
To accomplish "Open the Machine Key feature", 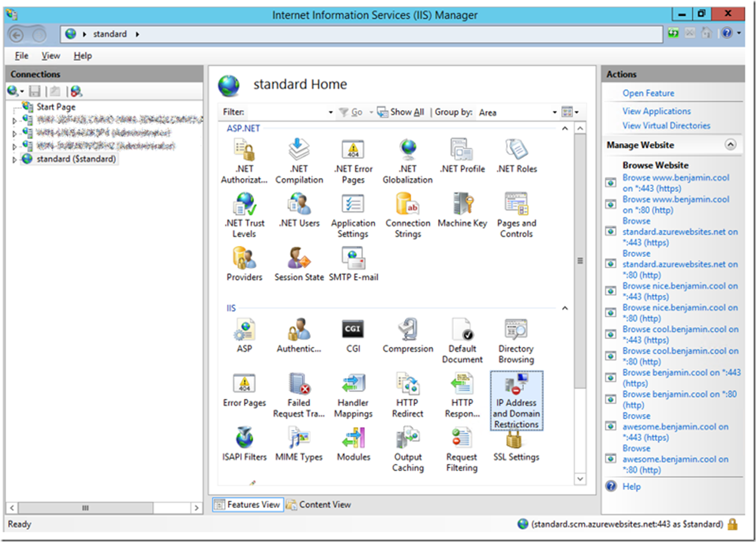I will click(x=462, y=210).
